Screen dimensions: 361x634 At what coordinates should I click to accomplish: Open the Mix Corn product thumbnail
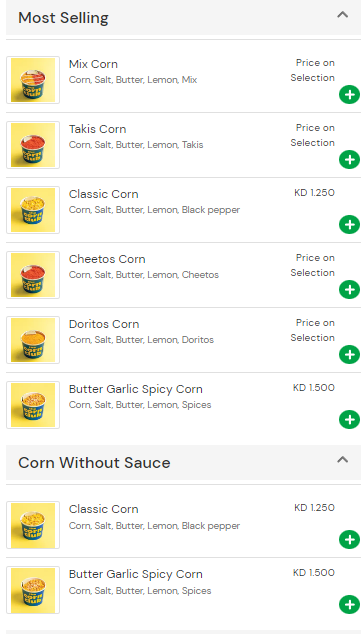[33, 80]
